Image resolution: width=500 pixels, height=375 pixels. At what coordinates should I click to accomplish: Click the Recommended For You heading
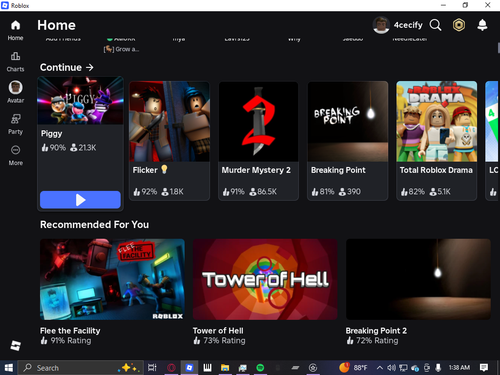94,225
